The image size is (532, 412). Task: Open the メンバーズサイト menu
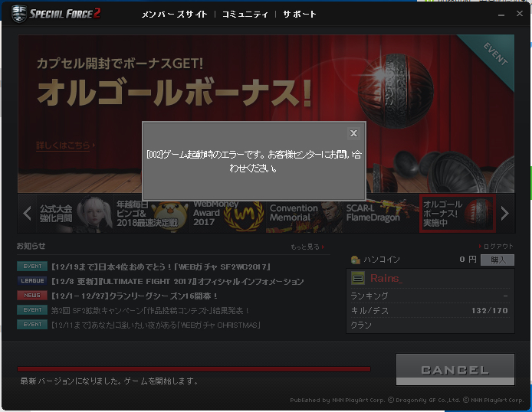[x=174, y=15]
